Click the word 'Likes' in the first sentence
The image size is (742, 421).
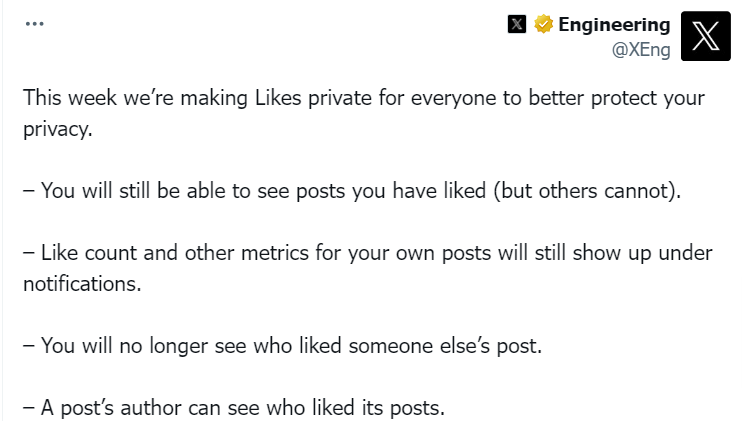(278, 98)
